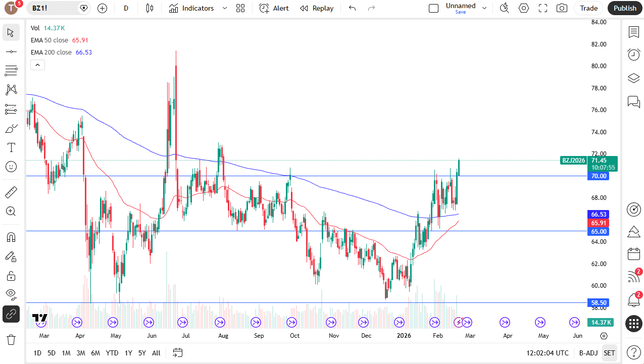
Task: Activate the zoom in tool
Action: [x=11, y=211]
